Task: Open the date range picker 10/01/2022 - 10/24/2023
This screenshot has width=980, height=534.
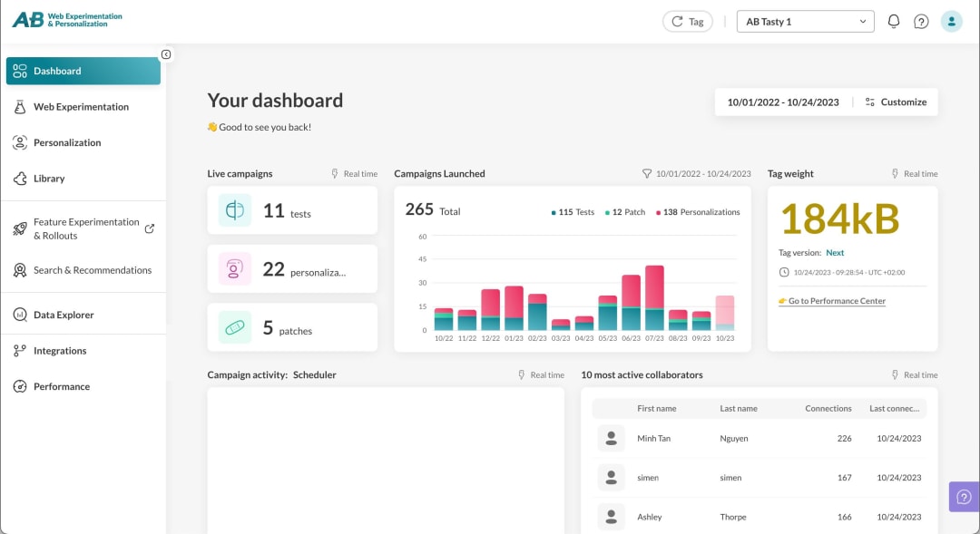Action: point(782,102)
